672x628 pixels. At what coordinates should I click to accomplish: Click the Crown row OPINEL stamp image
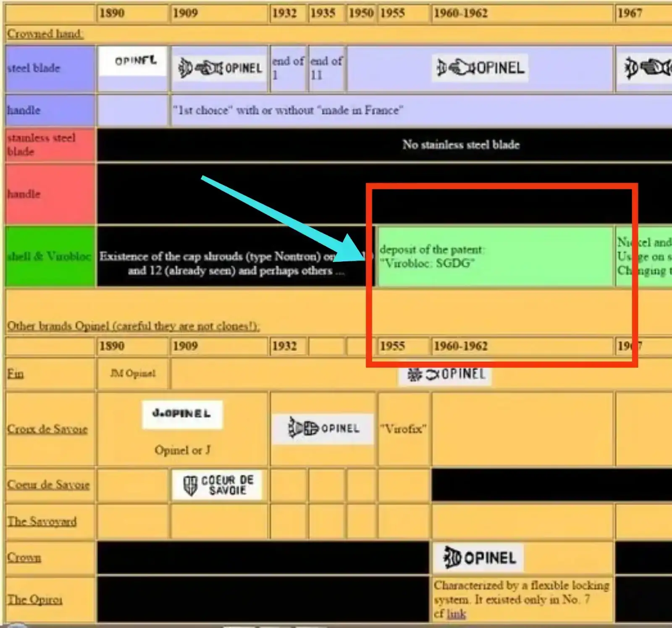[x=479, y=558]
